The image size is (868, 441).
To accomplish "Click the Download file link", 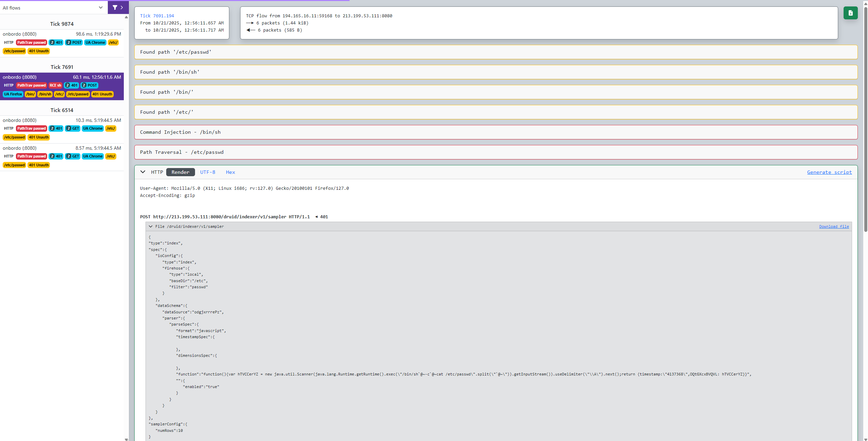I will 834,226.
